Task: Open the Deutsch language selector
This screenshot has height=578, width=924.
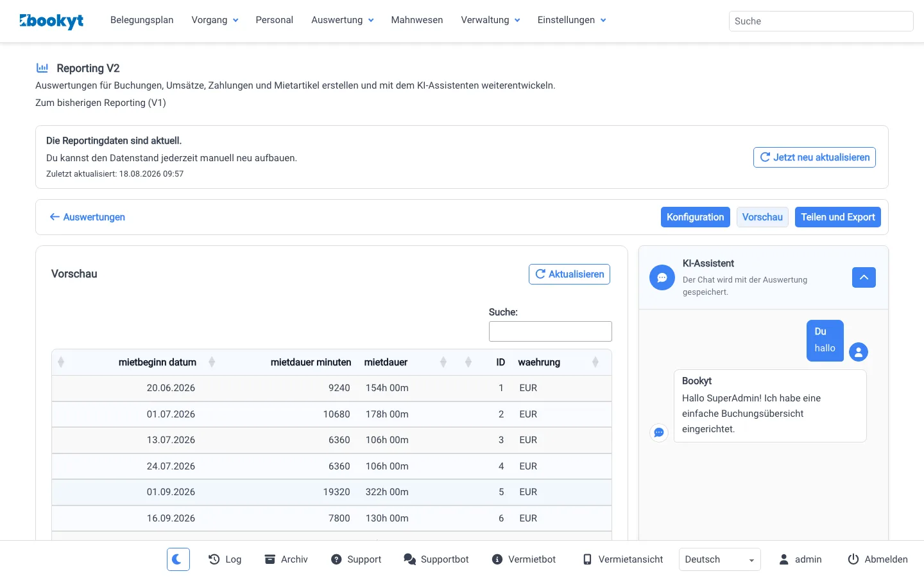Action: coord(720,559)
